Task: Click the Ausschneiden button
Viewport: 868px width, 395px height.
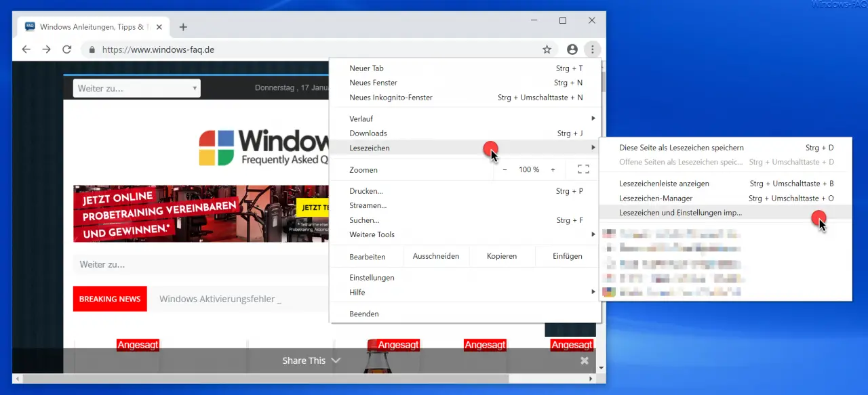Action: [x=436, y=256]
